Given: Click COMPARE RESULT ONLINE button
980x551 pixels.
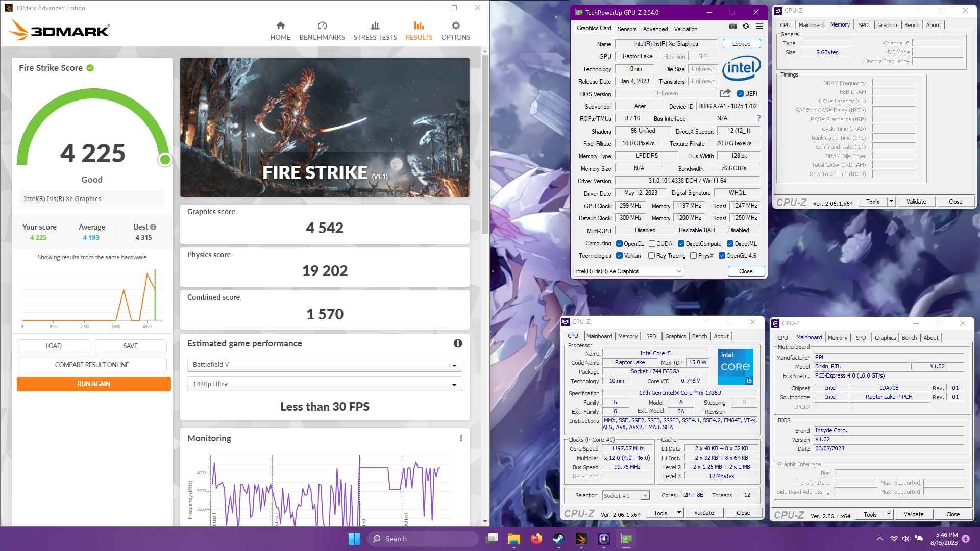Looking at the screenshot, I should click(x=92, y=365).
